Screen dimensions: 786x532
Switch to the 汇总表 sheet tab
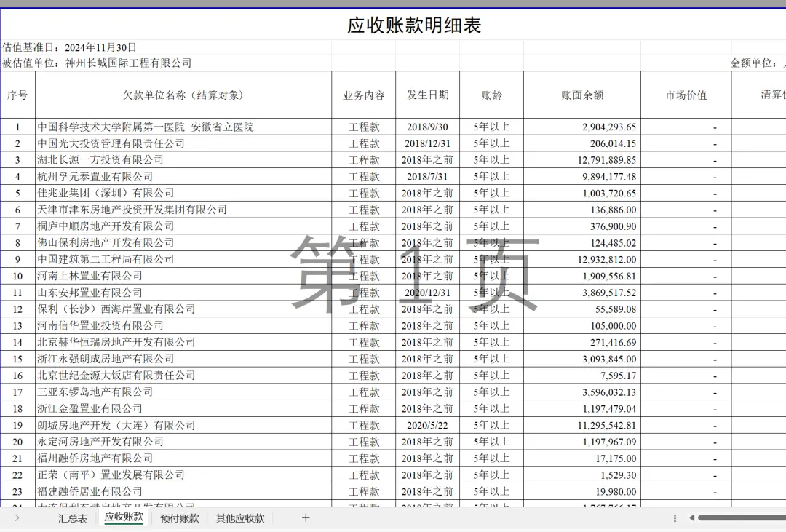(x=72, y=518)
